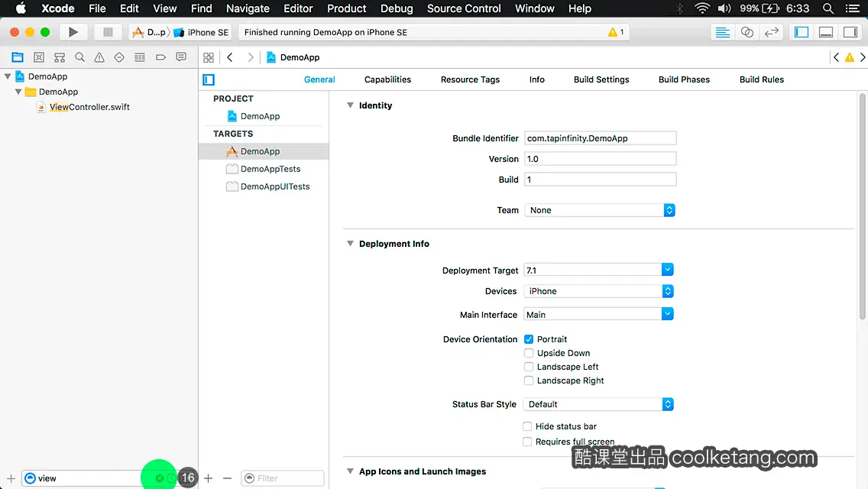
Task: Toggle the Debug area pane
Action: click(826, 32)
